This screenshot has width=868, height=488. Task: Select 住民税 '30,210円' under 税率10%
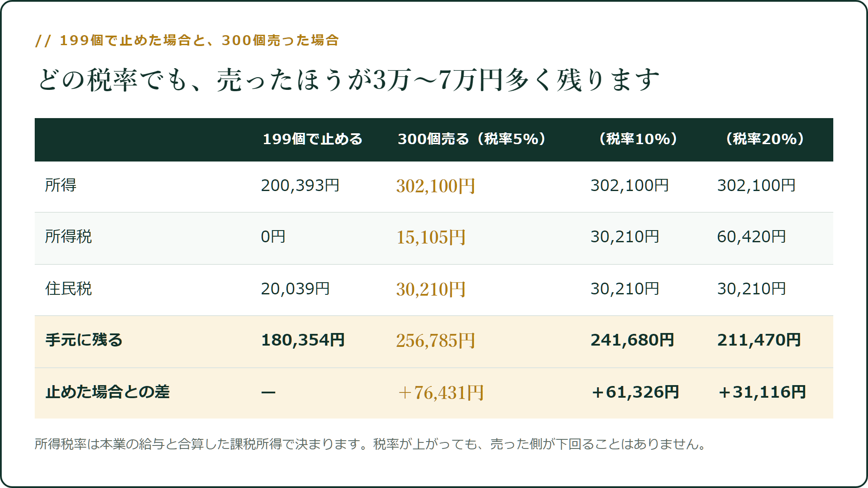[625, 289]
